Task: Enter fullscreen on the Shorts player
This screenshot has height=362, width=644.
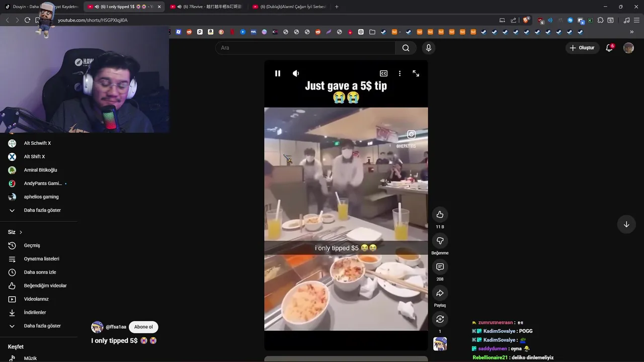Action: (x=416, y=73)
